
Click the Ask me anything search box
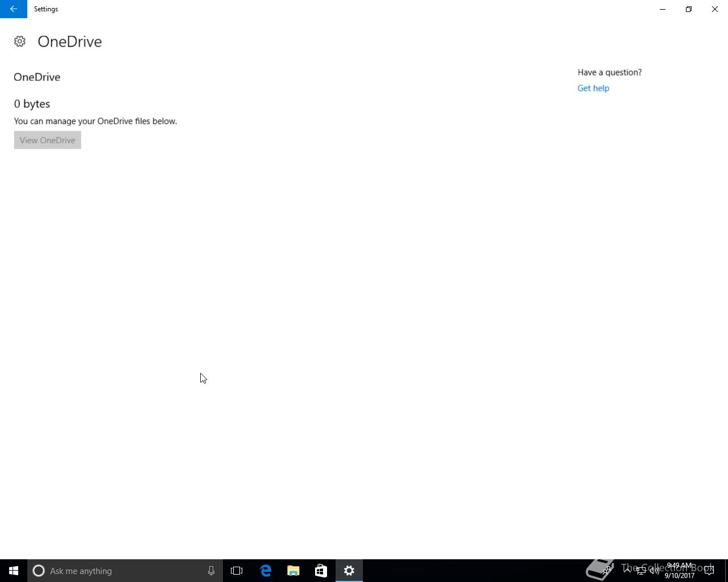click(125, 571)
